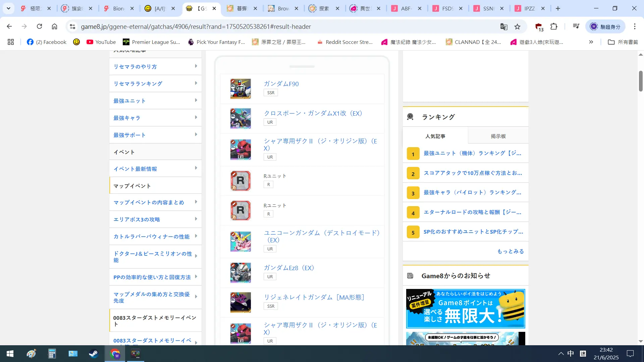View site information icon beside the URL
Screen dimensions: 644x362
coord(72,26)
